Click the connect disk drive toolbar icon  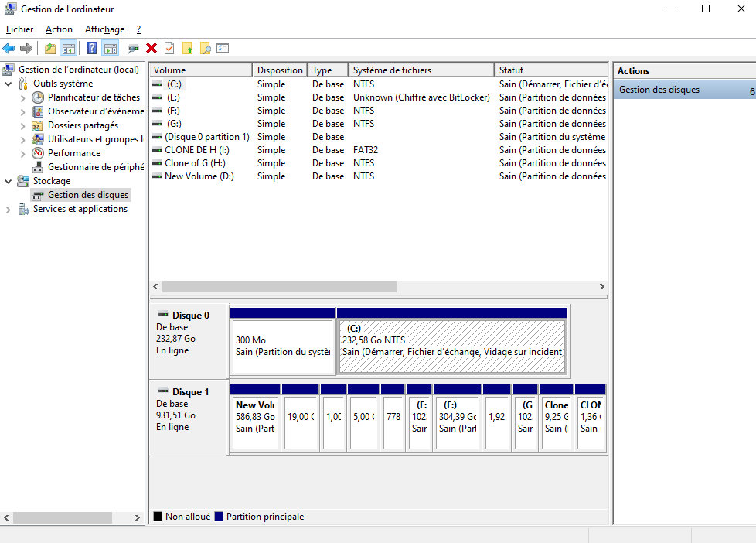click(x=134, y=49)
